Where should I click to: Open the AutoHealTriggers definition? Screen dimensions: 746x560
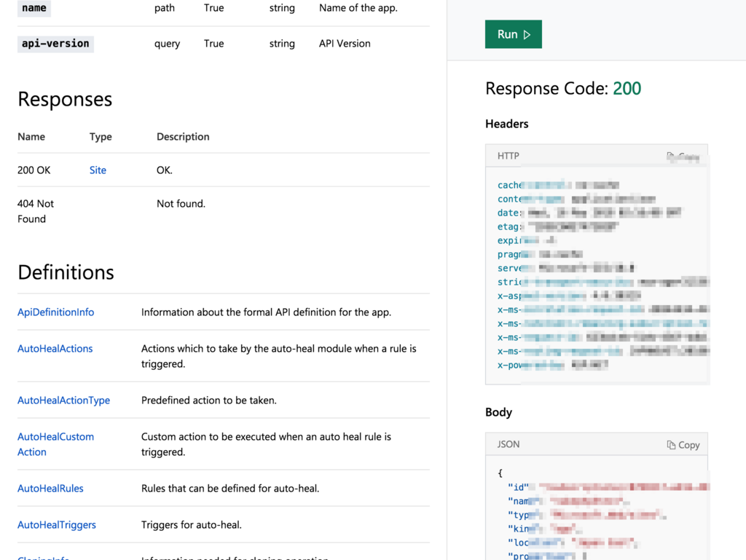[x=57, y=525]
